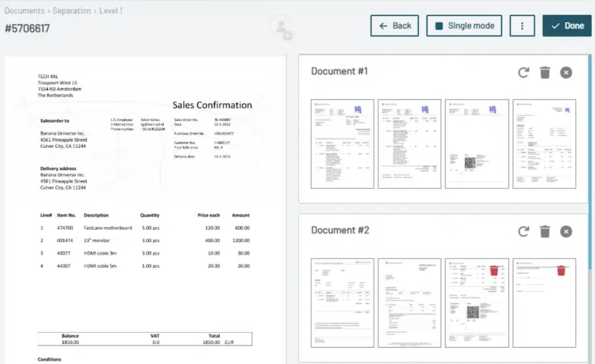Select first page thumbnail in Document #2
Image resolution: width=595 pixels, height=364 pixels.
click(x=342, y=302)
